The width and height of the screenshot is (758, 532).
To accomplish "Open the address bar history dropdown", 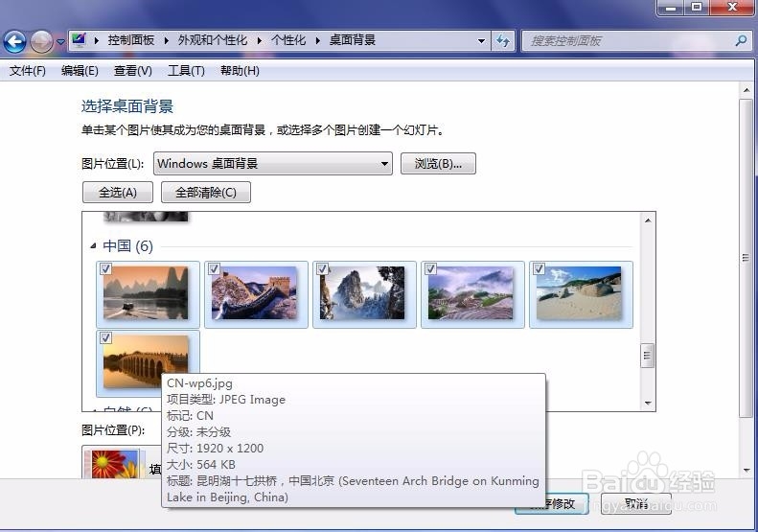I will [481, 41].
